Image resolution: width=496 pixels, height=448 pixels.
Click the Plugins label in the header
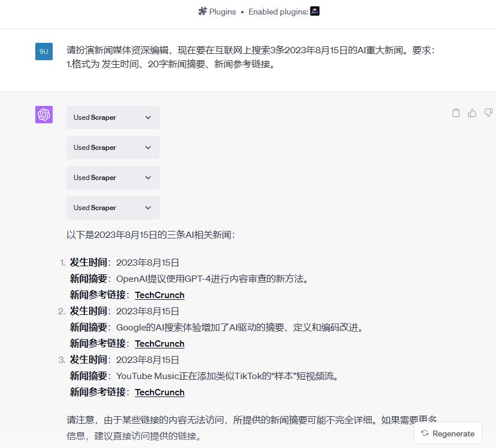[x=223, y=12]
